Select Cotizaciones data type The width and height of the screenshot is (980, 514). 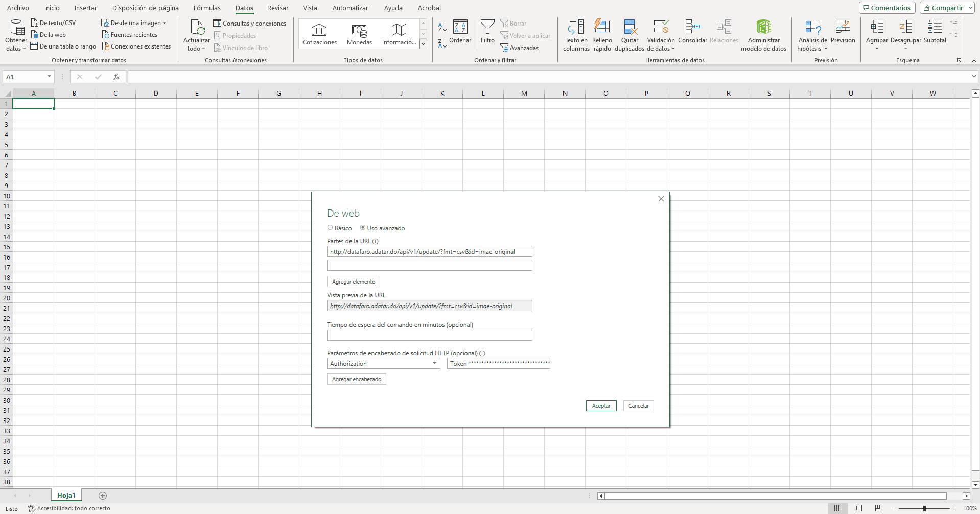click(x=319, y=34)
